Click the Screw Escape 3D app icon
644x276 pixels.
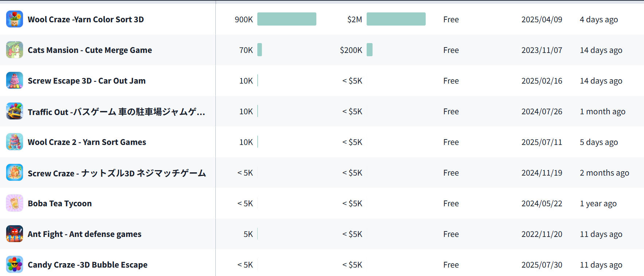[x=15, y=81]
